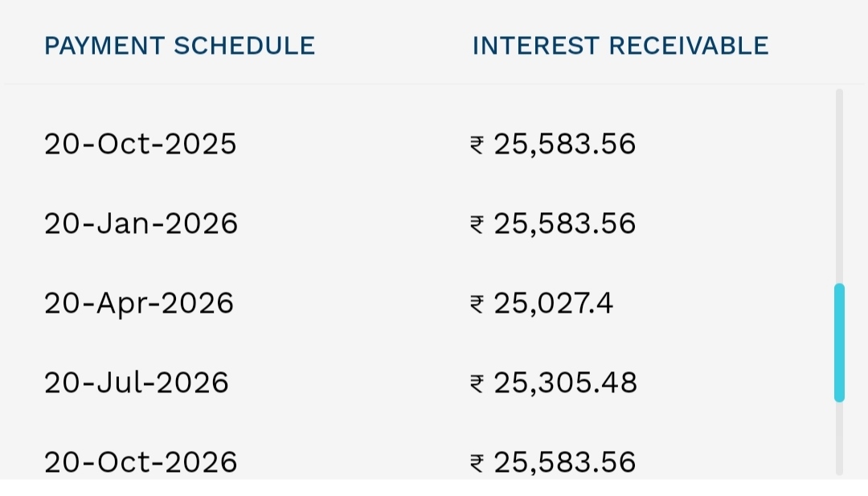The height and width of the screenshot is (496, 868).
Task: Click the scrollbar track above the thumb
Action: pos(839,186)
